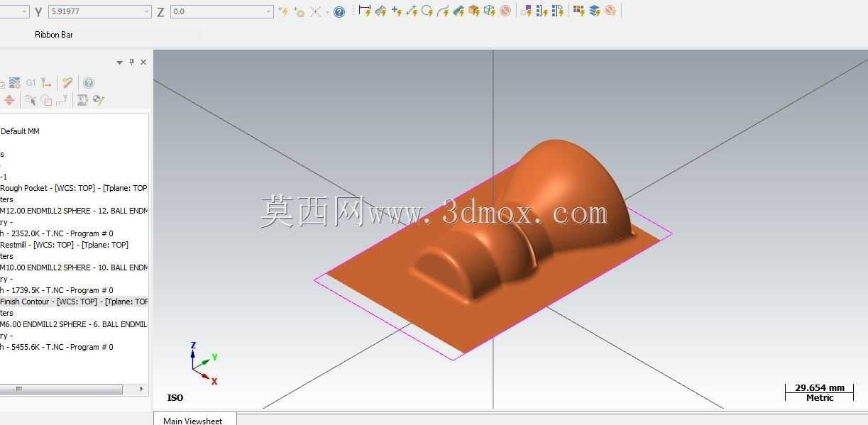Click the horizontal scrollbar thumb in operations panel
This screenshot has height=425, width=868.
61,389
